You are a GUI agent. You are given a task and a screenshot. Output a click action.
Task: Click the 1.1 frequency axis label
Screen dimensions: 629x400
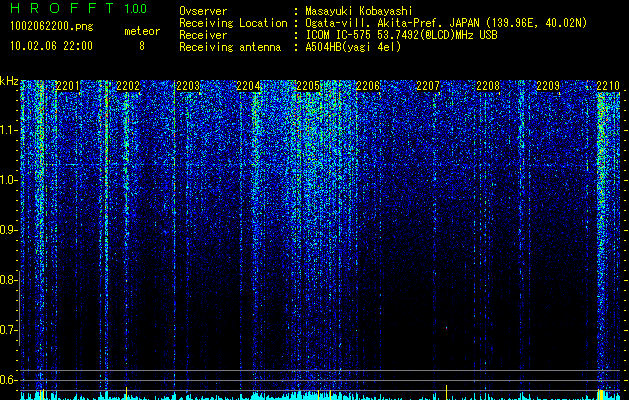[8, 130]
